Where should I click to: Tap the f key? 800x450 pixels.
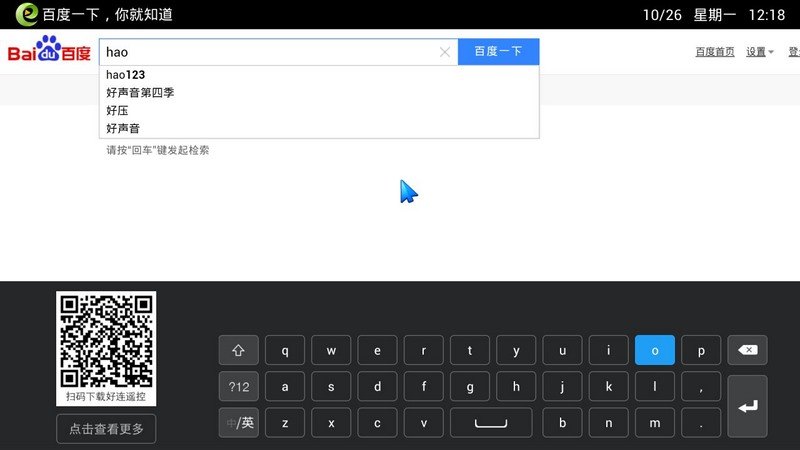423,387
